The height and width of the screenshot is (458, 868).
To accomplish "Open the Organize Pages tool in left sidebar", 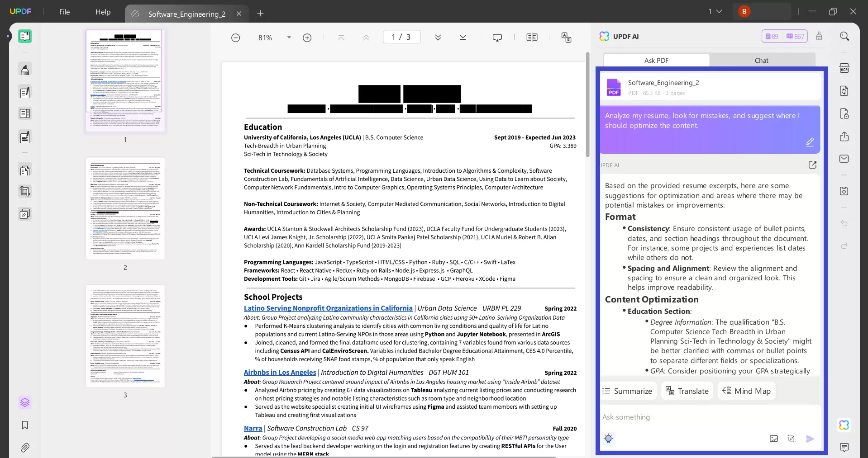I will click(x=25, y=113).
